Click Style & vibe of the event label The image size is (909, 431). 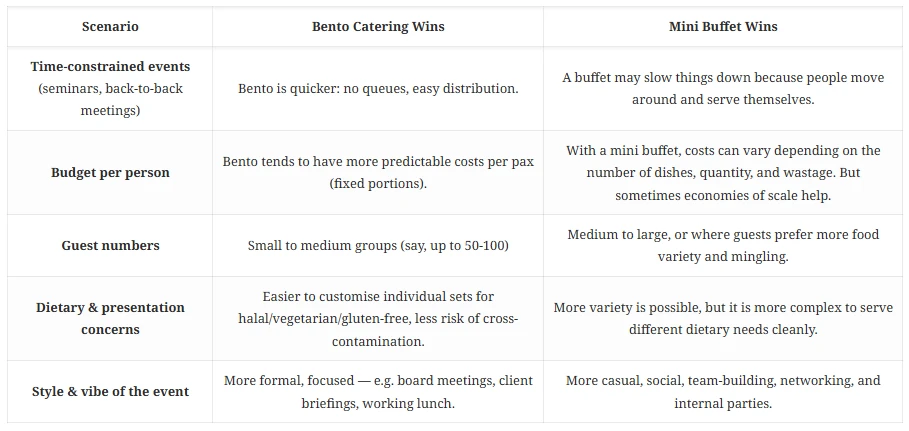click(x=110, y=391)
